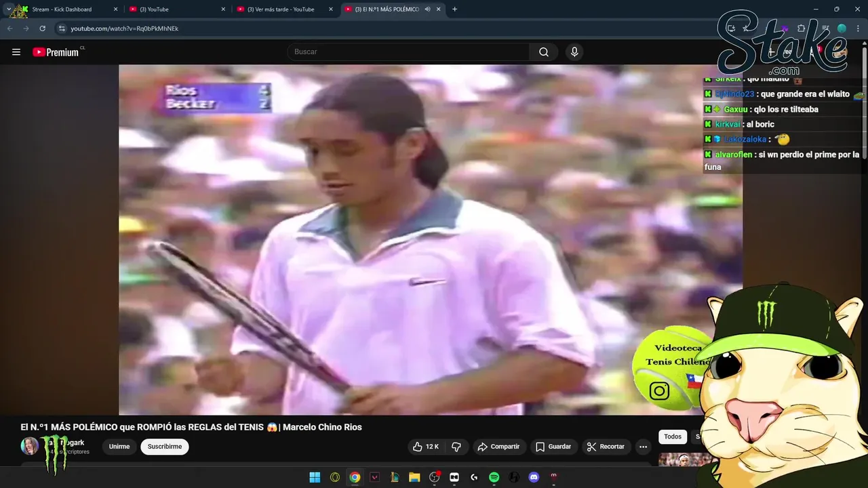Click the Instagram icon in video overlay
This screenshot has width=868, height=488.
659,391
